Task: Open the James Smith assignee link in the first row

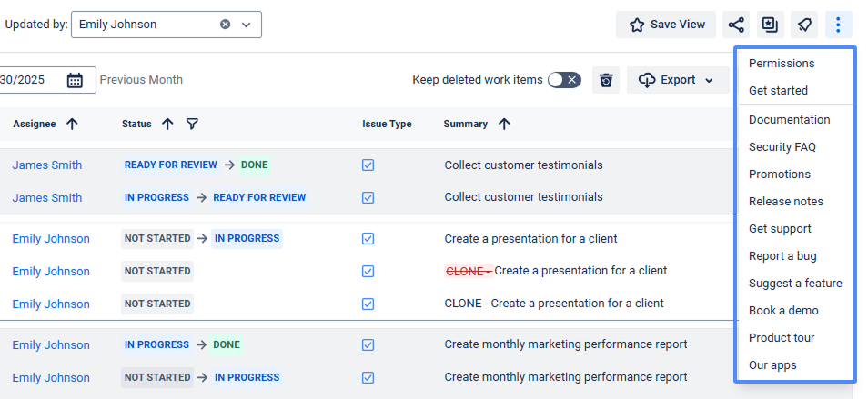Action: pos(46,165)
